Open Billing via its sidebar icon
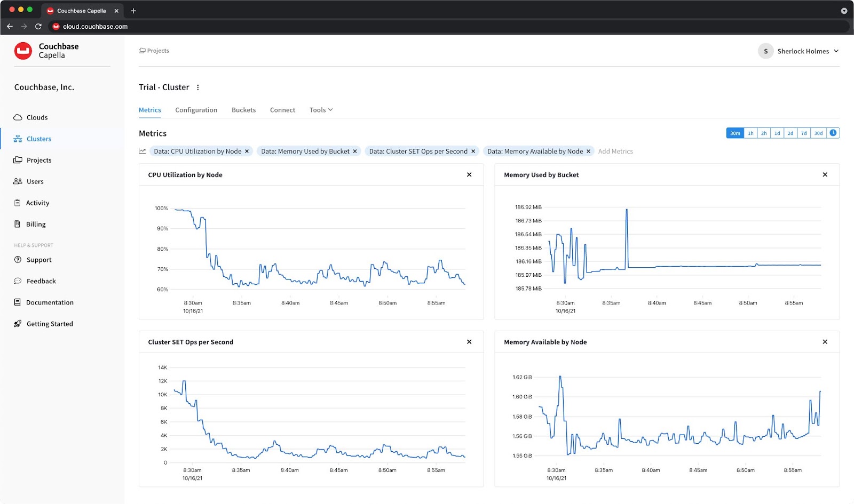 (x=18, y=224)
